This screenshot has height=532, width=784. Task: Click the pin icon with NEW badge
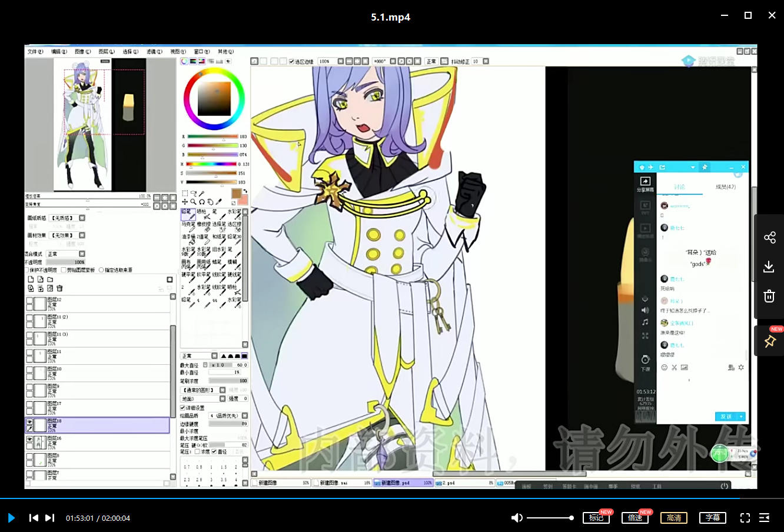769,341
